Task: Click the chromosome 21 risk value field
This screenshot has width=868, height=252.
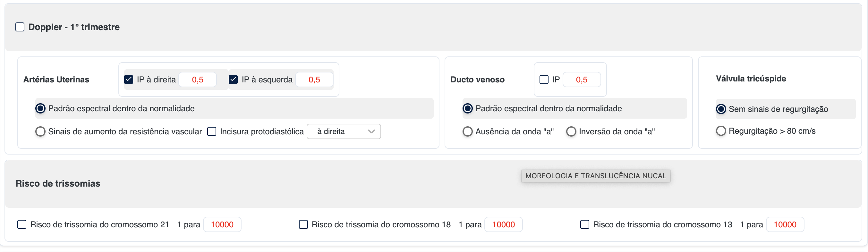Action: [222, 224]
